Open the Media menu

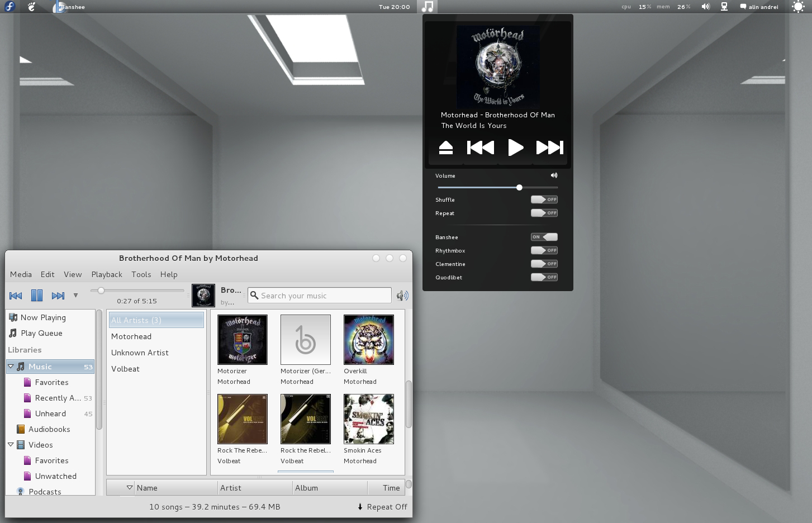pyautogui.click(x=21, y=274)
